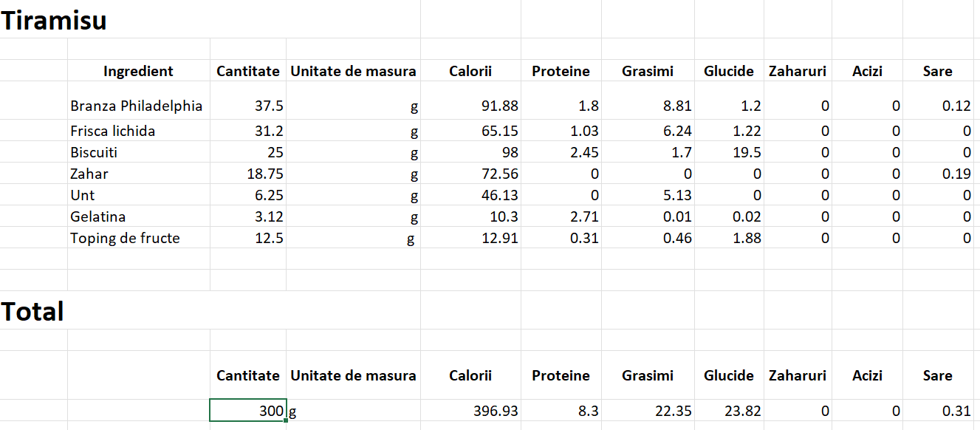Click the total Glucide value 23.82
The image size is (980, 430).
coord(729,410)
